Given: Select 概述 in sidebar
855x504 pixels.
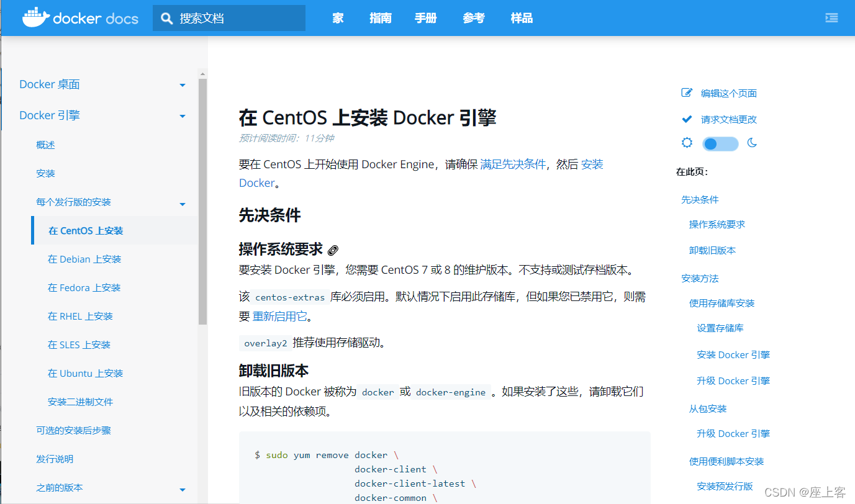Looking at the screenshot, I should point(45,145).
